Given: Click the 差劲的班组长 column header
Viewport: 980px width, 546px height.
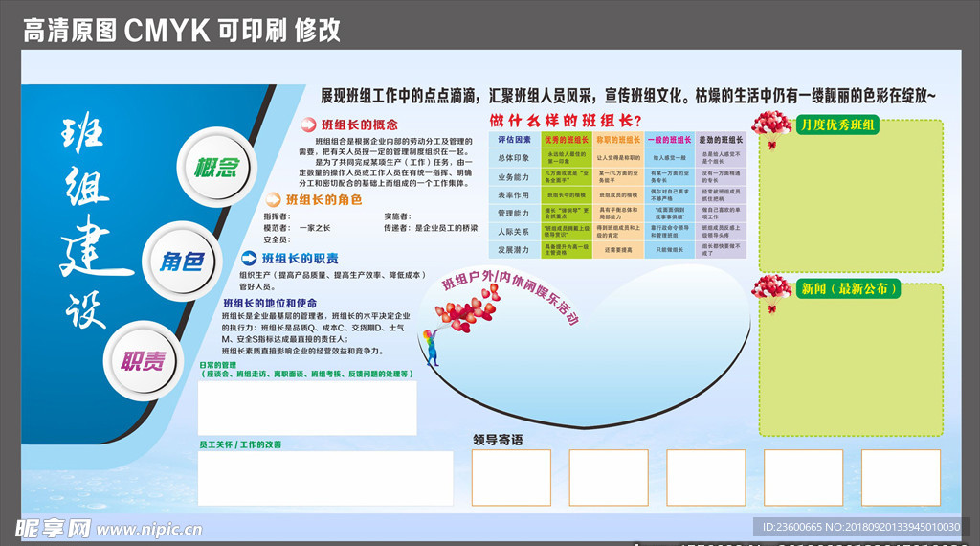Looking at the screenshot, I should pyautogui.click(x=721, y=140).
